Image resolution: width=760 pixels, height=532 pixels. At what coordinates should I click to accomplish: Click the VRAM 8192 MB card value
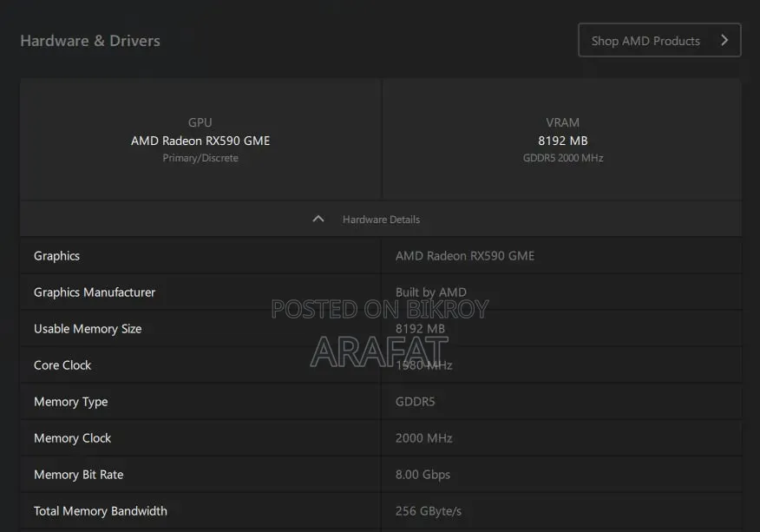(x=563, y=141)
